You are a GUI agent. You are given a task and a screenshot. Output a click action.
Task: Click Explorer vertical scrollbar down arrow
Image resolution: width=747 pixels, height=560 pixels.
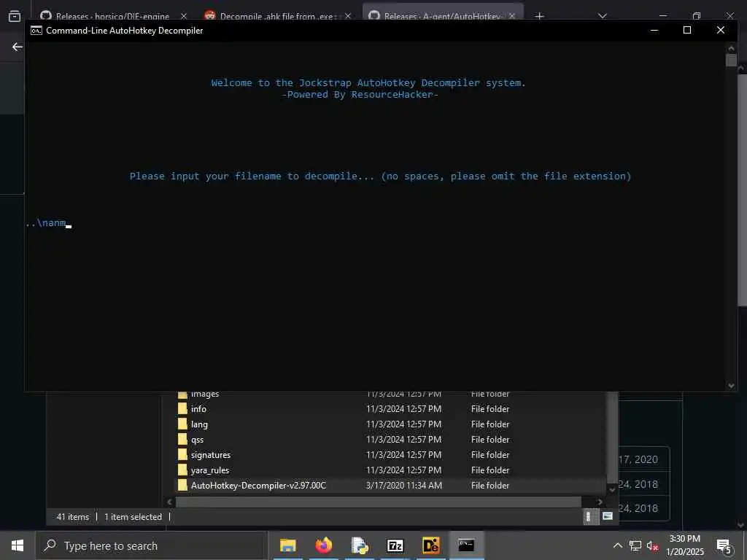pos(612,489)
